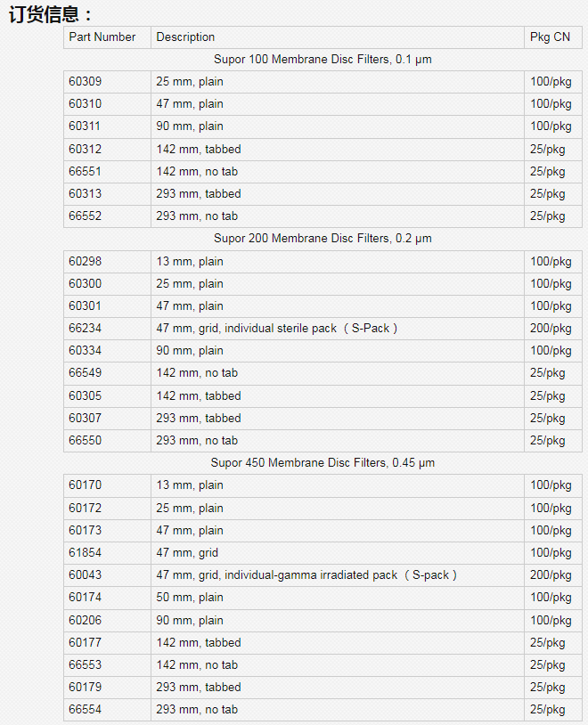Click the Pkg CN column header
The width and height of the screenshot is (588, 725).
click(x=553, y=37)
